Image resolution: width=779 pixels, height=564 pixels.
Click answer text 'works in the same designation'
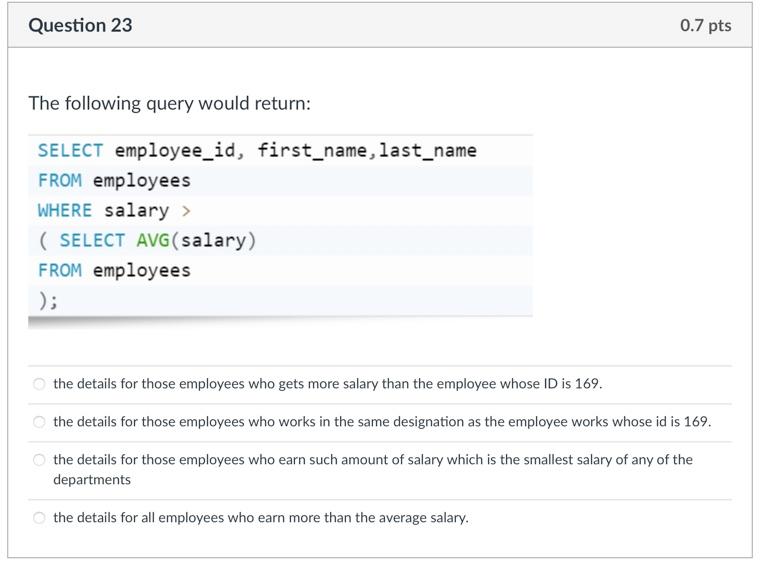pyautogui.click(x=372, y=421)
